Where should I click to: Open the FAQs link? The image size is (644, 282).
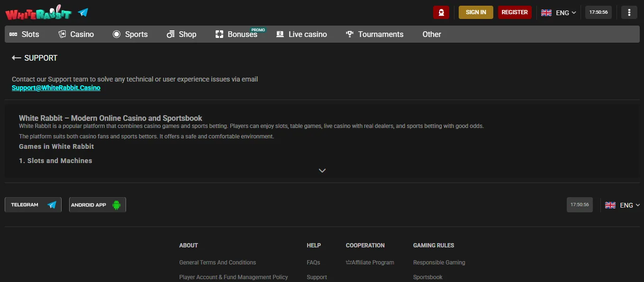[x=313, y=263]
